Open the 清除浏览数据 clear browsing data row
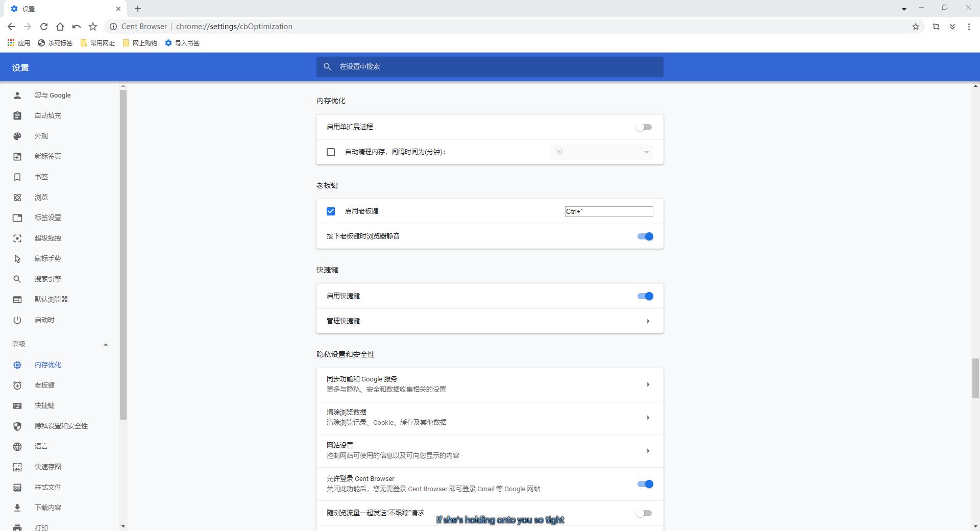Image resolution: width=980 pixels, height=531 pixels. 489,418
